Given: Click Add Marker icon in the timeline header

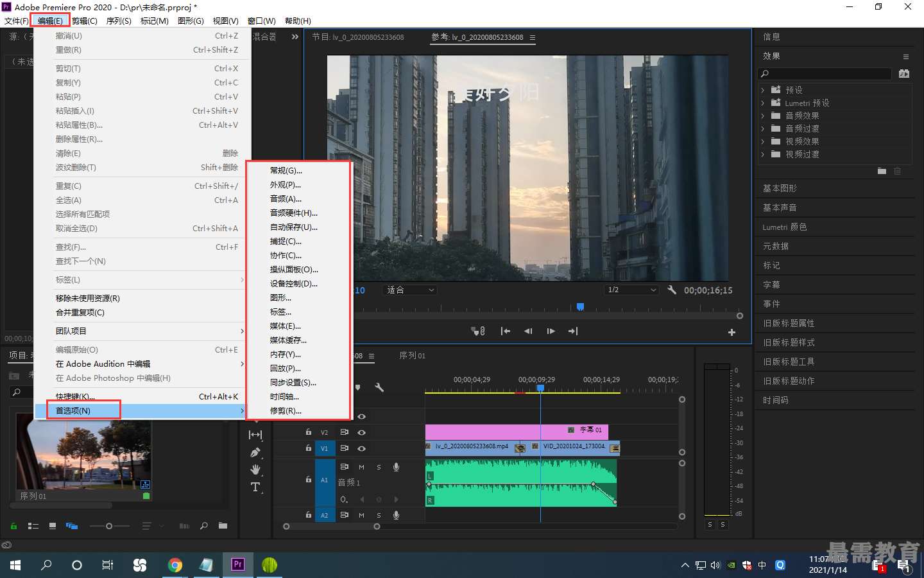Looking at the screenshot, I should coord(358,387).
